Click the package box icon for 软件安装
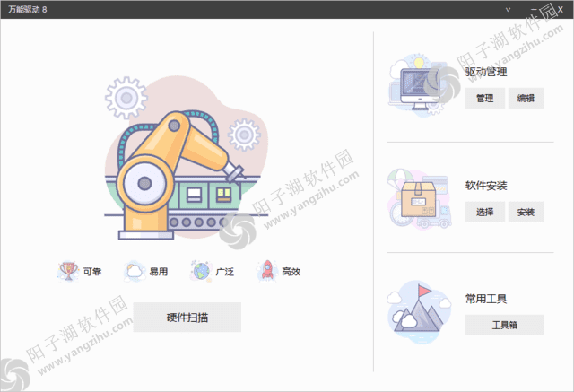 (420, 199)
